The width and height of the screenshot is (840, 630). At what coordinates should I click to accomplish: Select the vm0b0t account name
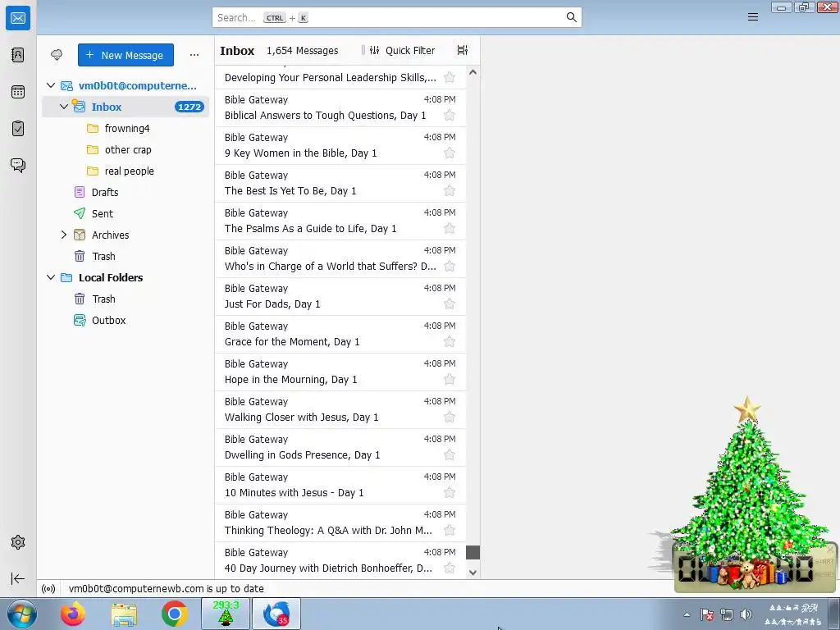[x=138, y=85]
